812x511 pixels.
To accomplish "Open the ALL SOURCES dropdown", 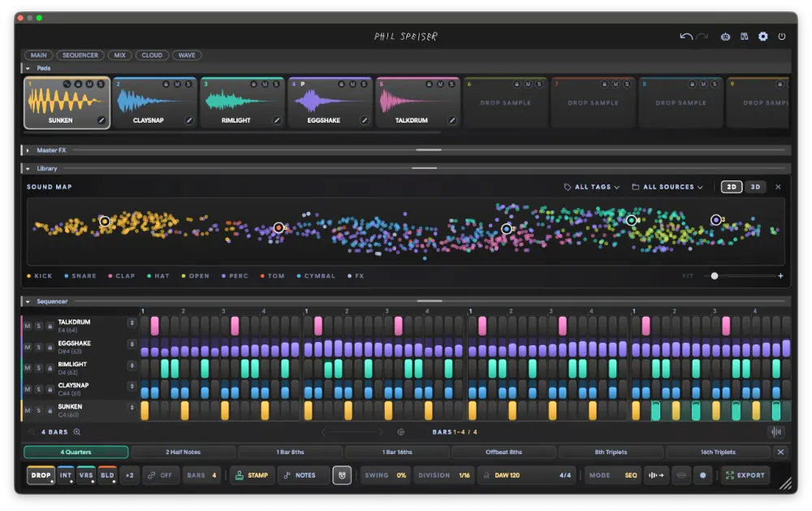I will [x=667, y=187].
